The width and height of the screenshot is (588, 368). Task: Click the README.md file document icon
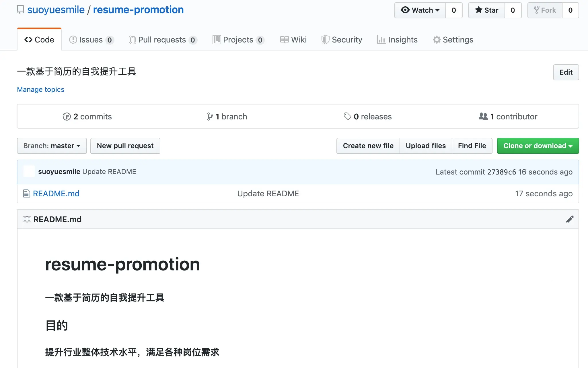(26, 194)
